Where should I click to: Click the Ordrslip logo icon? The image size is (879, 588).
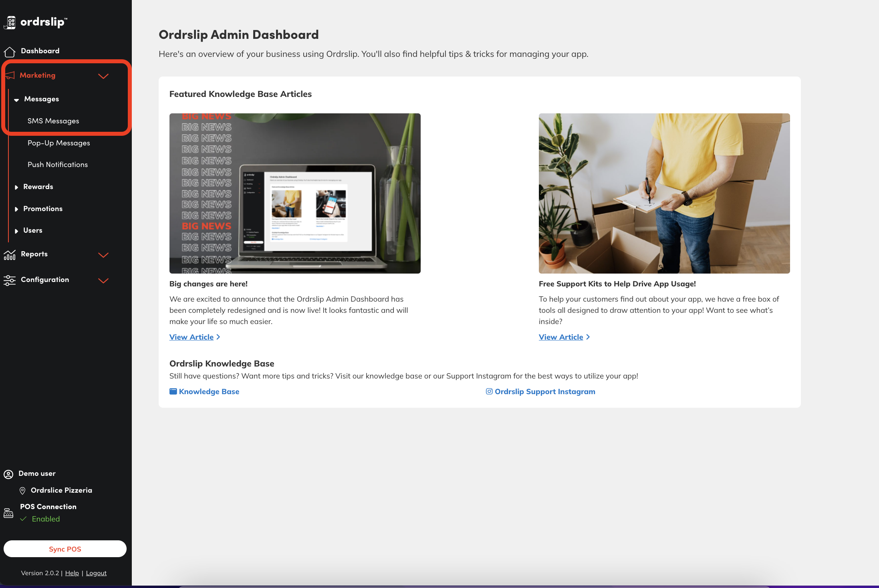pyautogui.click(x=10, y=22)
